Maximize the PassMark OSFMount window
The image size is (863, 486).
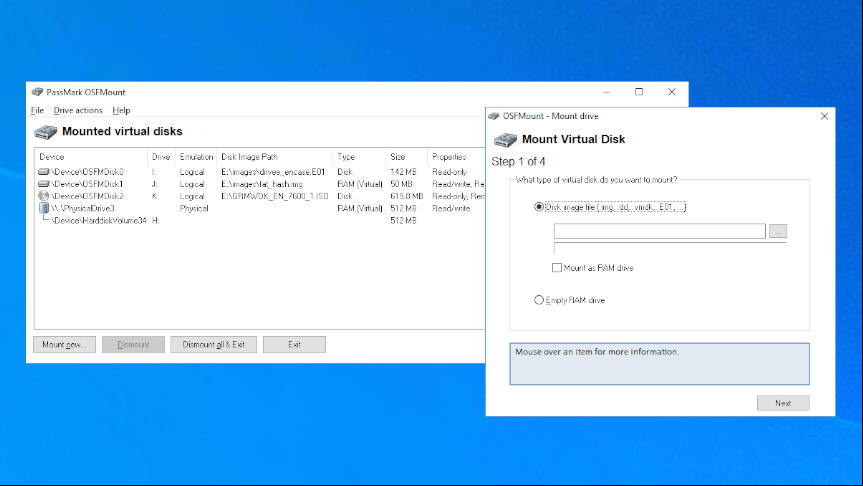(639, 92)
